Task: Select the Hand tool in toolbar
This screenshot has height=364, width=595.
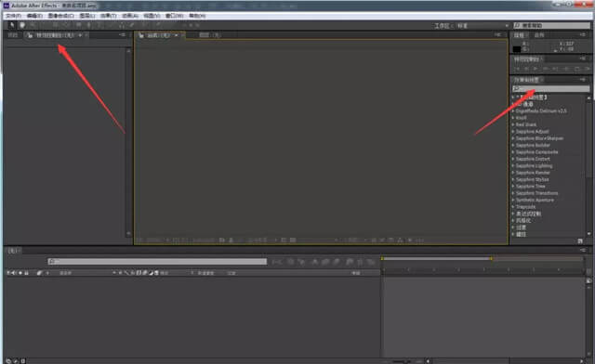Action: [22, 25]
